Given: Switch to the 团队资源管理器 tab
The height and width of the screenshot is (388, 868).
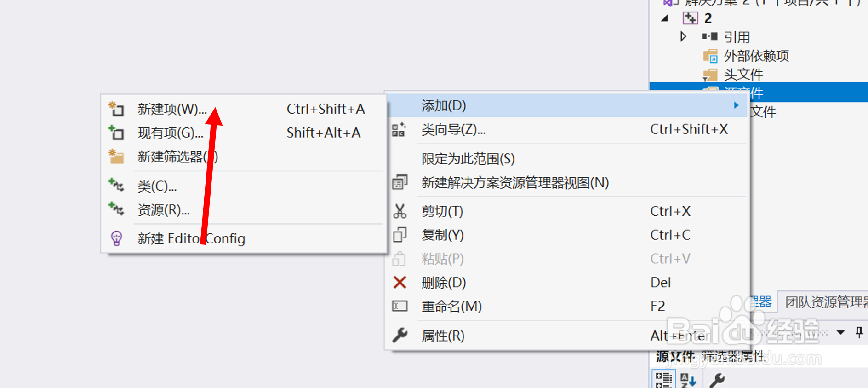Looking at the screenshot, I should pyautogui.click(x=826, y=302).
